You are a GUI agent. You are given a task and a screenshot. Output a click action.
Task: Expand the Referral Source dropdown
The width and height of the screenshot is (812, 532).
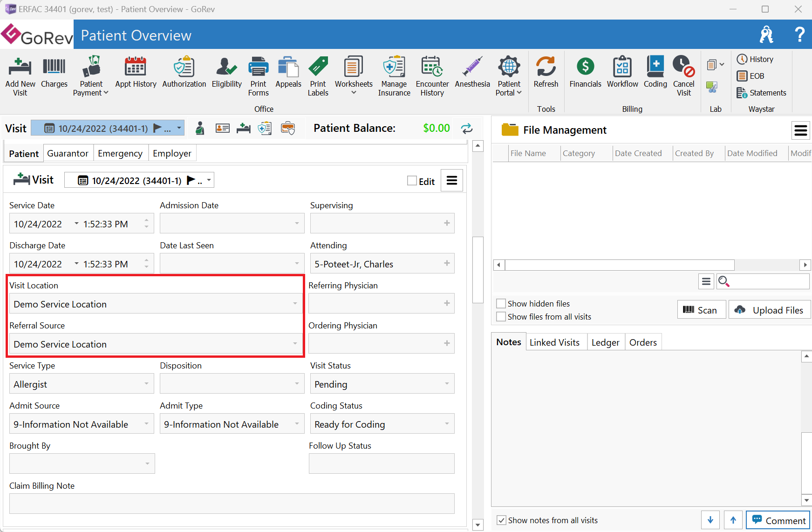[x=295, y=344]
